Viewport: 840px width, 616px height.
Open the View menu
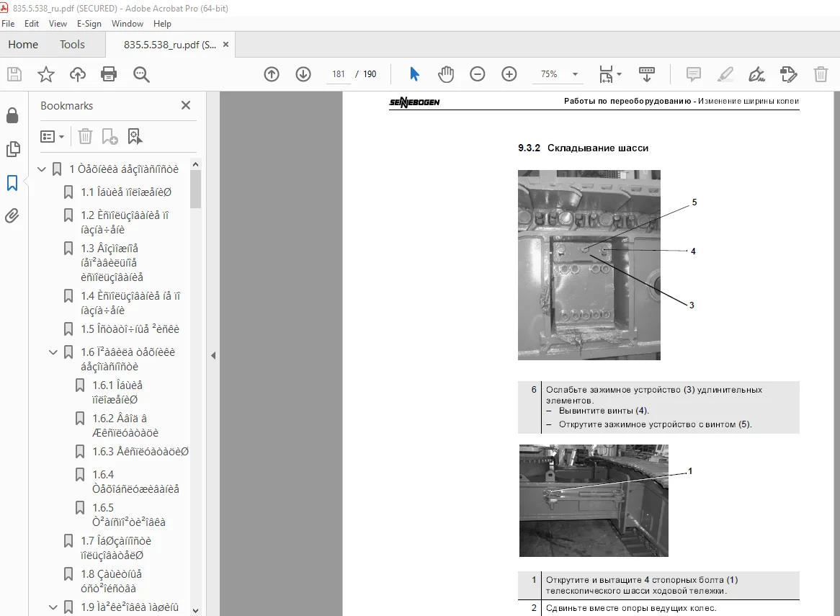pyautogui.click(x=58, y=24)
